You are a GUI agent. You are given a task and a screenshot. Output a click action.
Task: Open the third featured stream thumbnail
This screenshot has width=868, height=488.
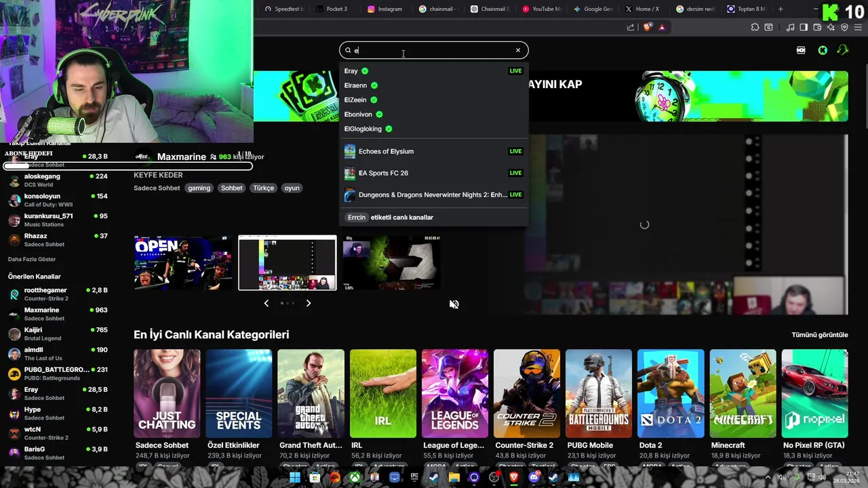point(392,263)
